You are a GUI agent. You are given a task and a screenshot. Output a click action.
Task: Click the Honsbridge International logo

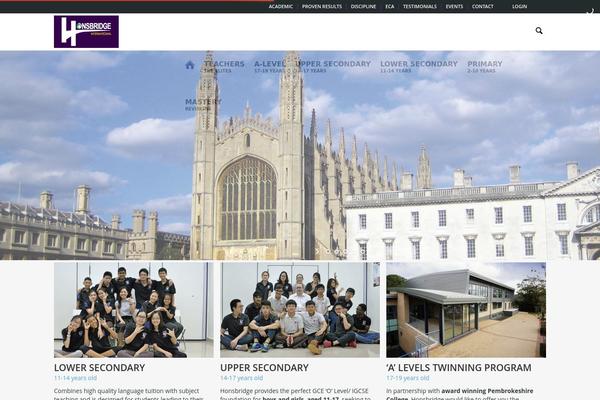coord(86,32)
